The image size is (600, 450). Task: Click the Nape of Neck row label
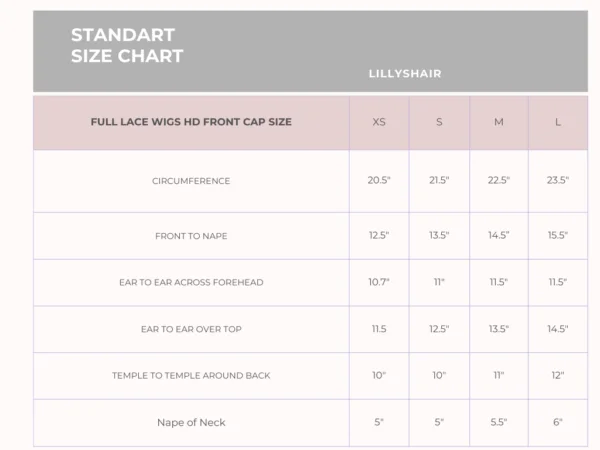[191, 422]
